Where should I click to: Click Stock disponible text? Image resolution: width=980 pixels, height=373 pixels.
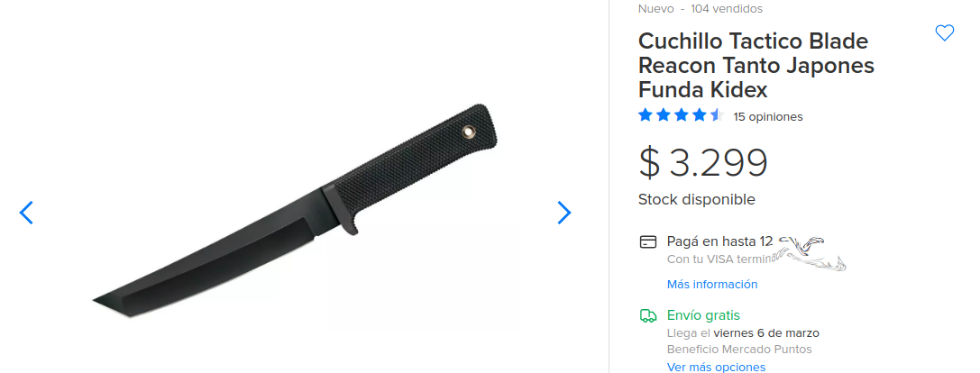(696, 200)
